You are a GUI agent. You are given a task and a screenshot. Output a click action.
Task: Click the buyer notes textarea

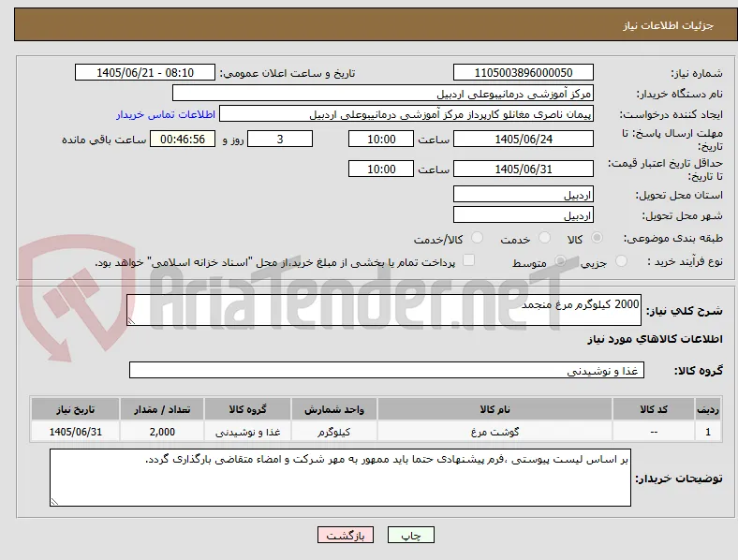pos(340,478)
